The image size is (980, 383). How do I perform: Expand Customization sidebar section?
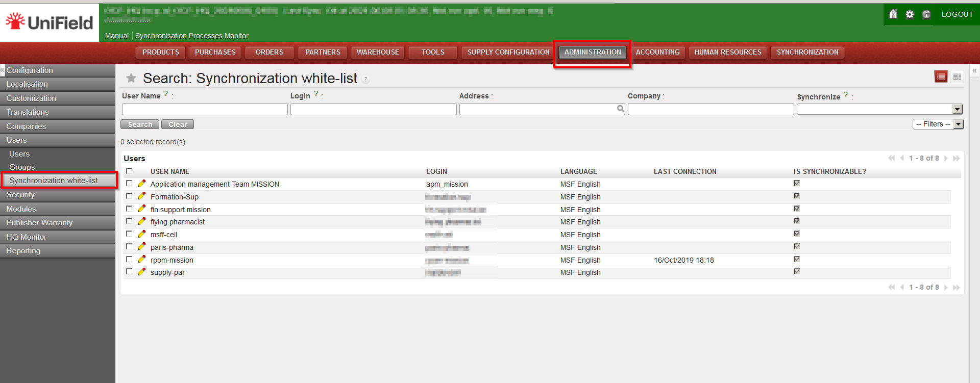pos(57,98)
